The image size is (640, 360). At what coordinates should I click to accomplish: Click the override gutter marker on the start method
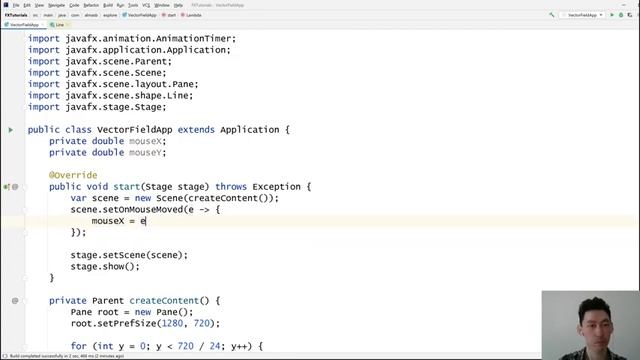7,187
